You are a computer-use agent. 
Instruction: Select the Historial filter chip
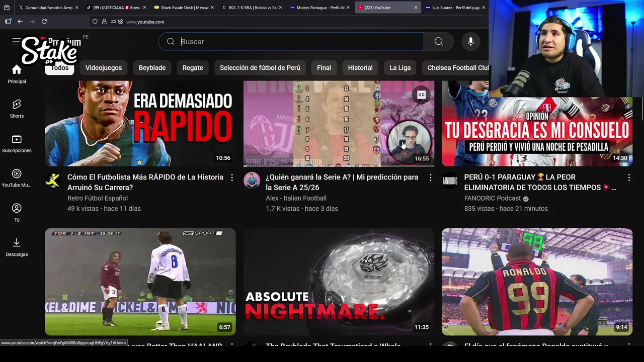[360, 68]
